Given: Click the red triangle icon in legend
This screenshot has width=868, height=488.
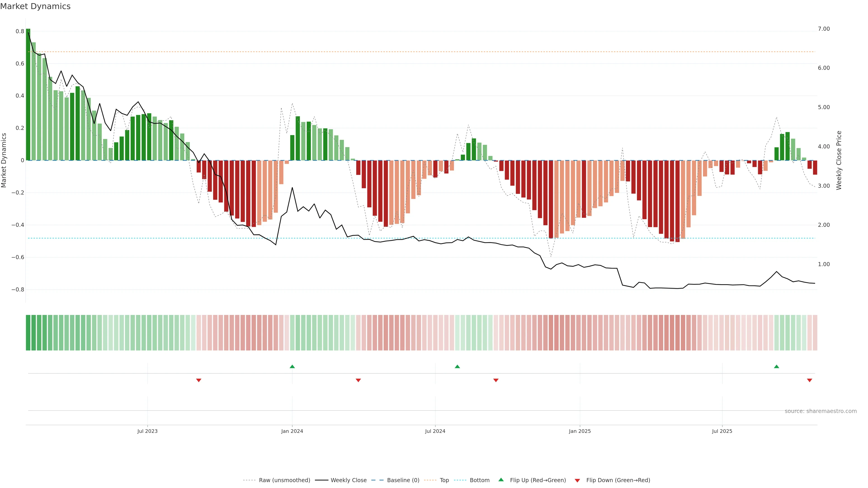Looking at the screenshot, I should pos(577,481).
